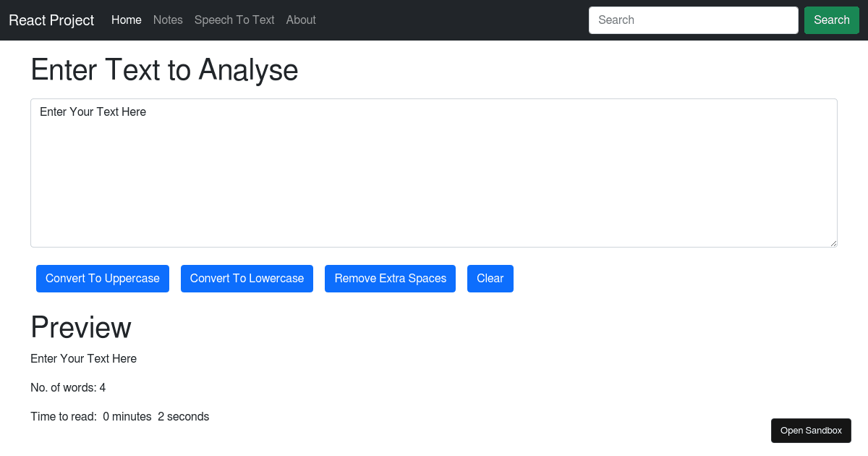Click the Convert To Uppercase button
868x456 pixels.
pos(102,278)
